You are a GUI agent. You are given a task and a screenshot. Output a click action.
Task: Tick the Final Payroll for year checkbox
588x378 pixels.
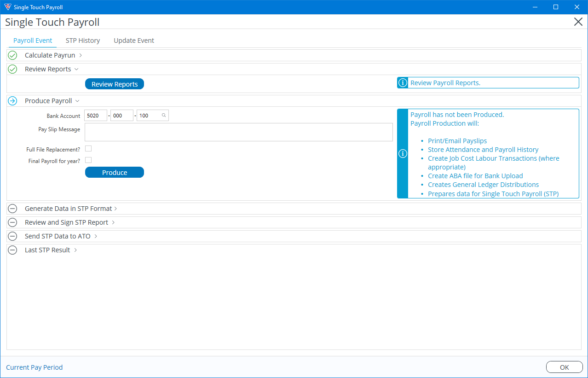[88, 160]
